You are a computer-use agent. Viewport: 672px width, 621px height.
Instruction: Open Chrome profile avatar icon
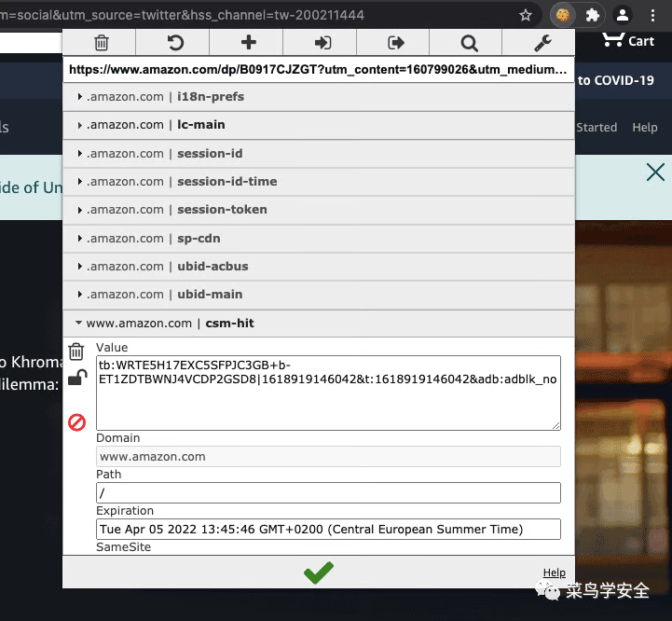623,16
